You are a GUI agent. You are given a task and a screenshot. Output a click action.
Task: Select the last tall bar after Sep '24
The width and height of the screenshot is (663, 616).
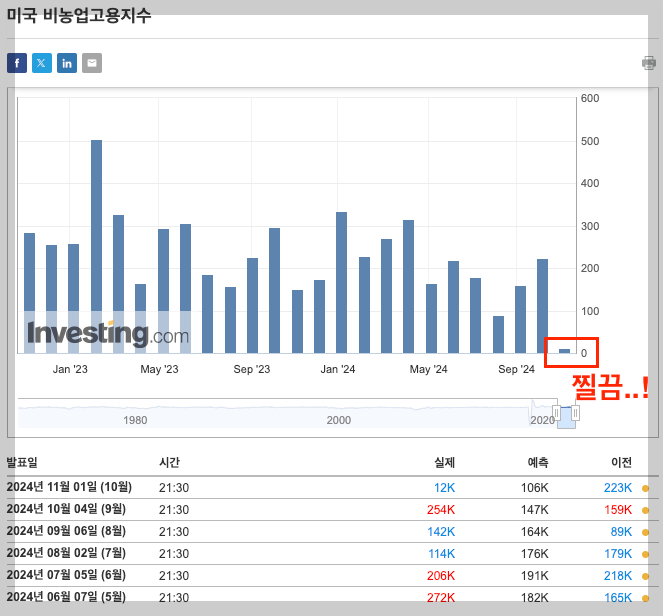(x=542, y=306)
